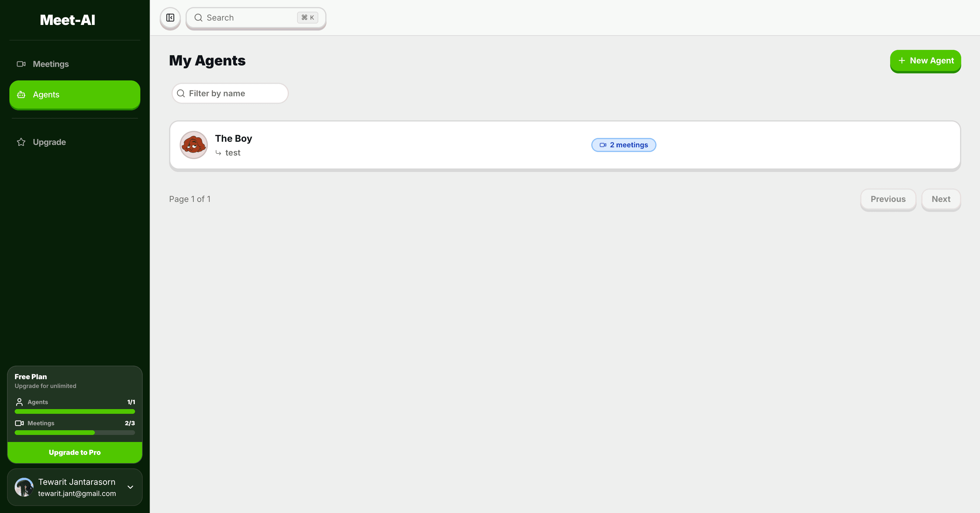Click the 2/3 meetings count

pyautogui.click(x=130, y=423)
